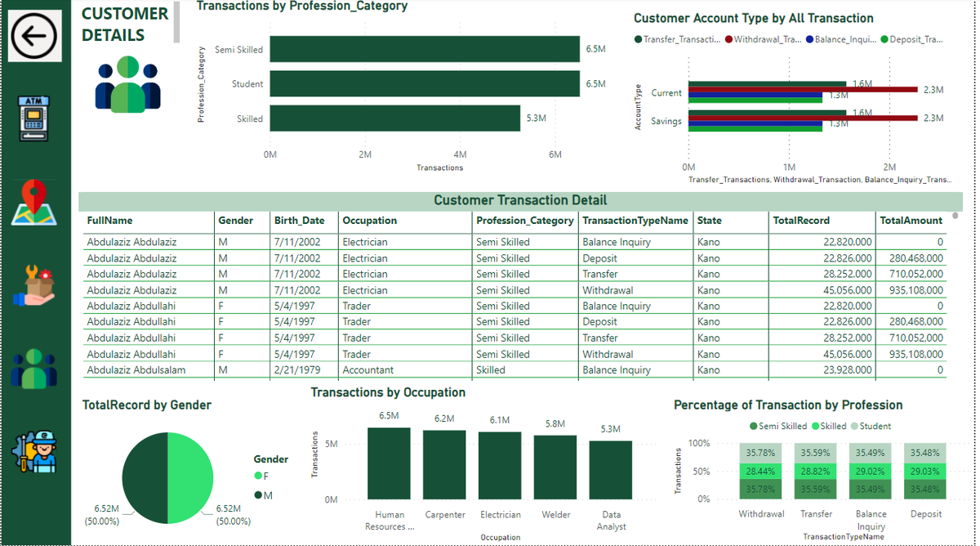Screen dimensions: 980x546
Task: Open the technician with gear icon
Action: [x=34, y=453]
